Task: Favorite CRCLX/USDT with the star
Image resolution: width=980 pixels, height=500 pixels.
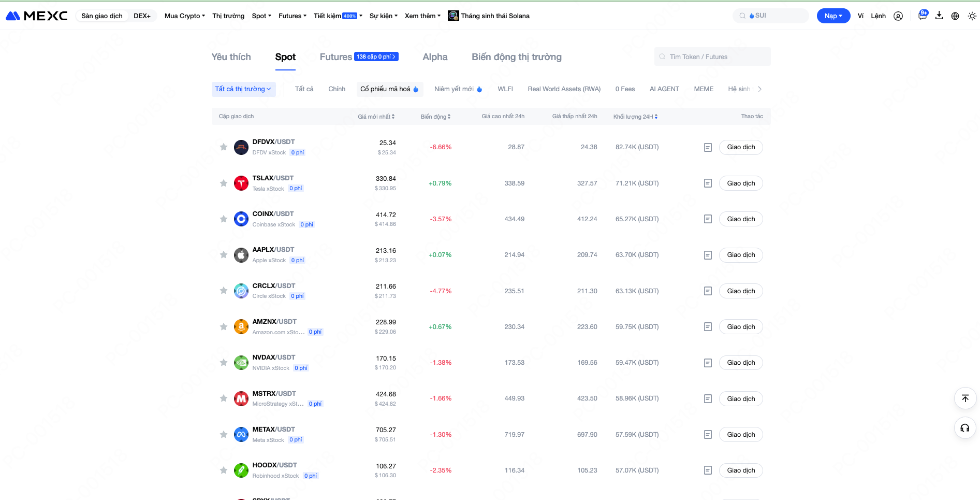Action: pos(224,291)
